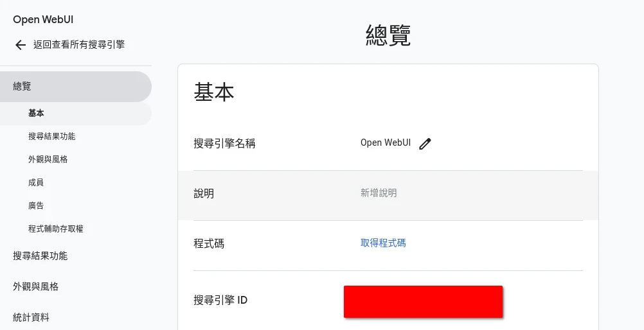This screenshot has width=644, height=330.
Task: Select 總覽 in the sidebar
Action: coord(22,87)
